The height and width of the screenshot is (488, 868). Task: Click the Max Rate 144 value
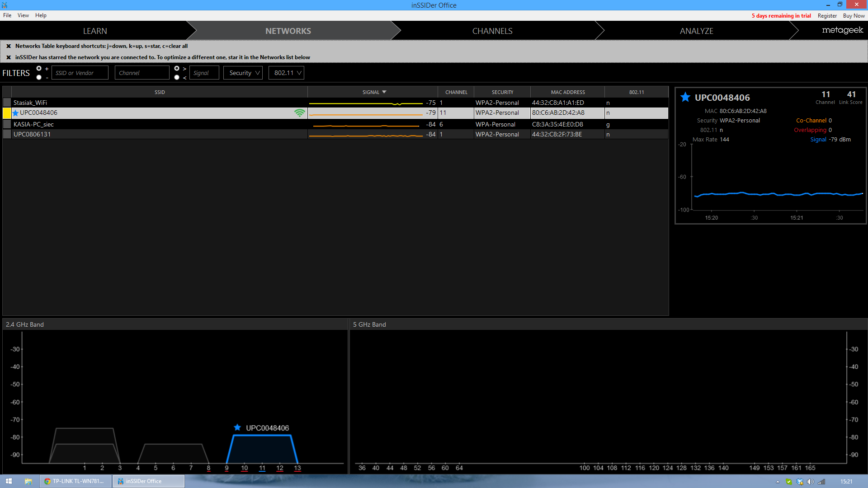click(x=724, y=139)
